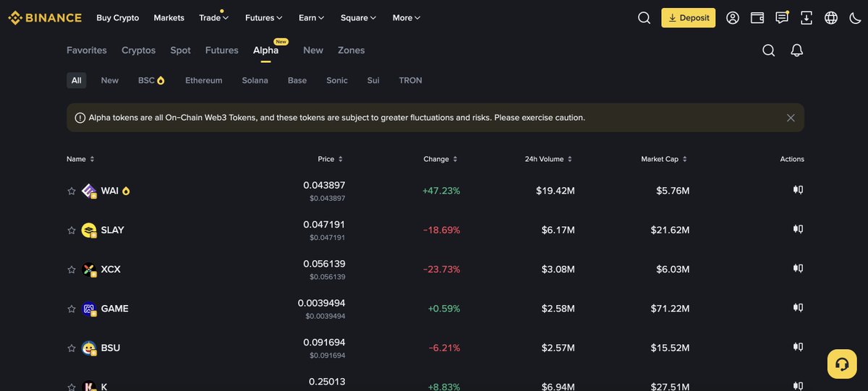Screen dimensions: 868x391
Task: Filter tokens by TRON chain
Action: [411, 80]
